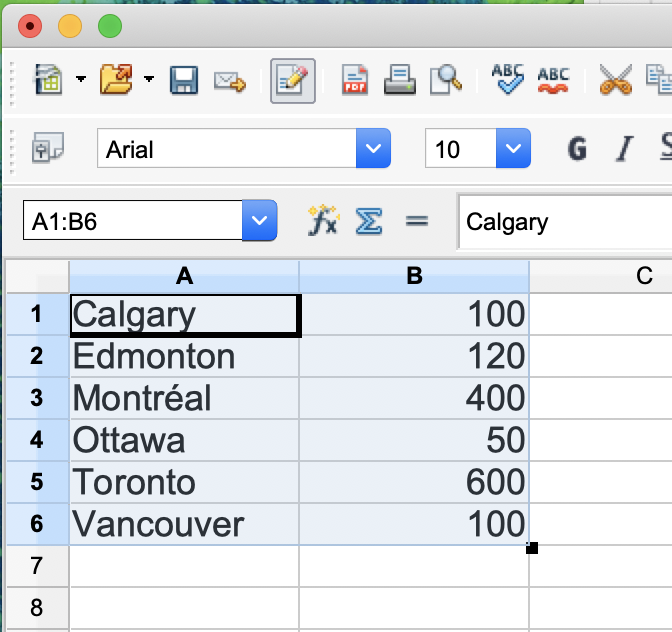The width and height of the screenshot is (672, 632).
Task: Toggle italic formatting (I button)
Action: pos(624,148)
